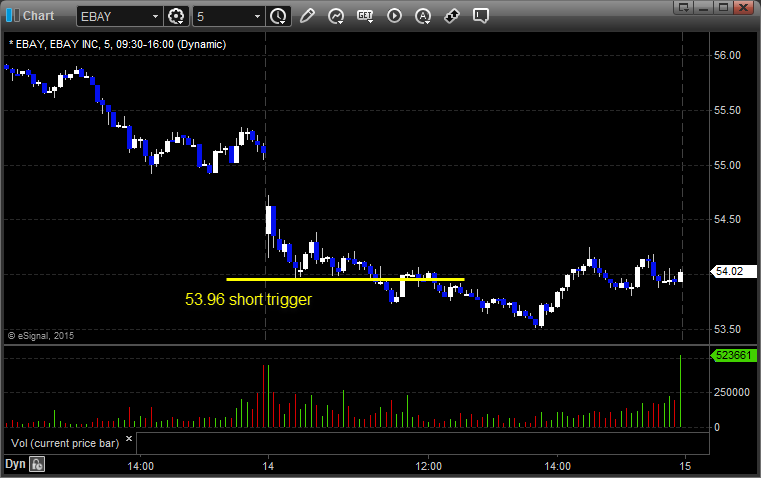Click the 250000 volume axis label

coord(731,392)
